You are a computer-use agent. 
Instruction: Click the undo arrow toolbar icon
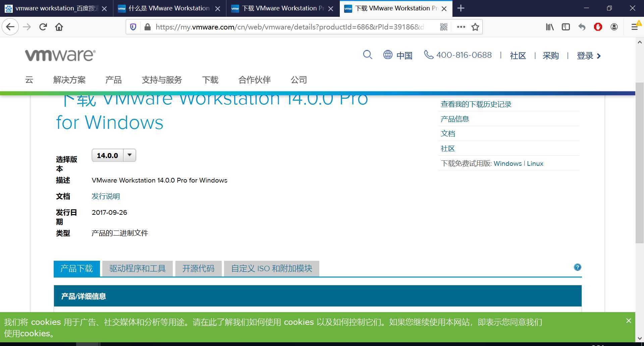click(582, 27)
